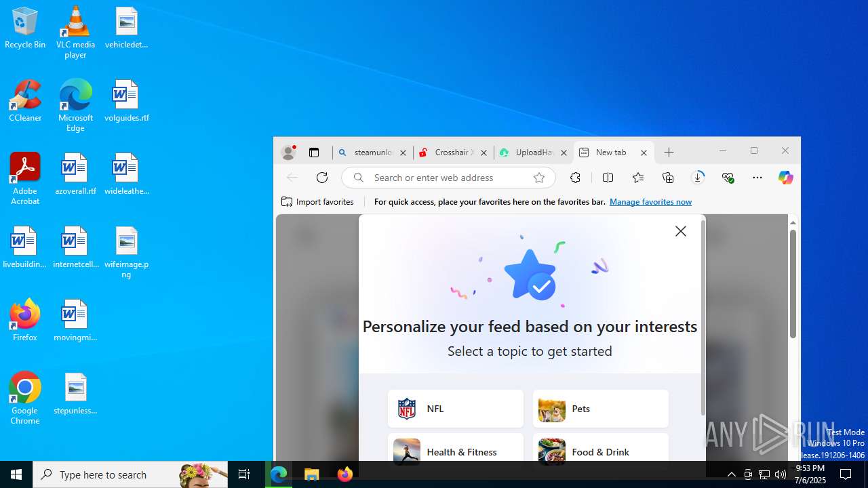Open the Copilot icon
This screenshot has height=488, width=868.
pos(785,178)
